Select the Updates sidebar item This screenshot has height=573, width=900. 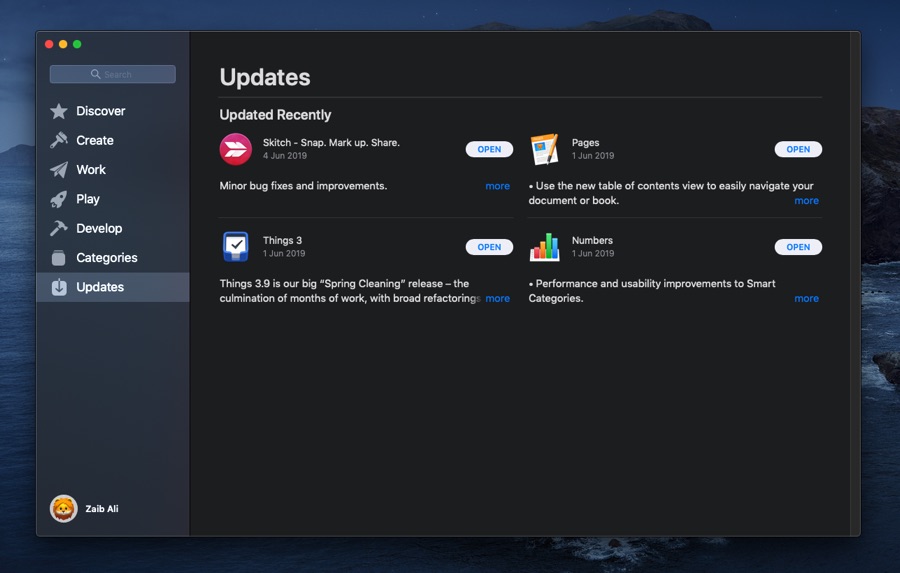[x=112, y=287]
